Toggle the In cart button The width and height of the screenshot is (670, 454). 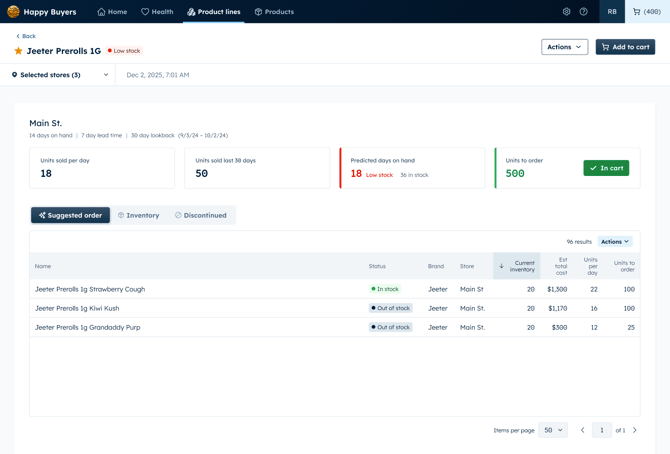click(x=606, y=168)
